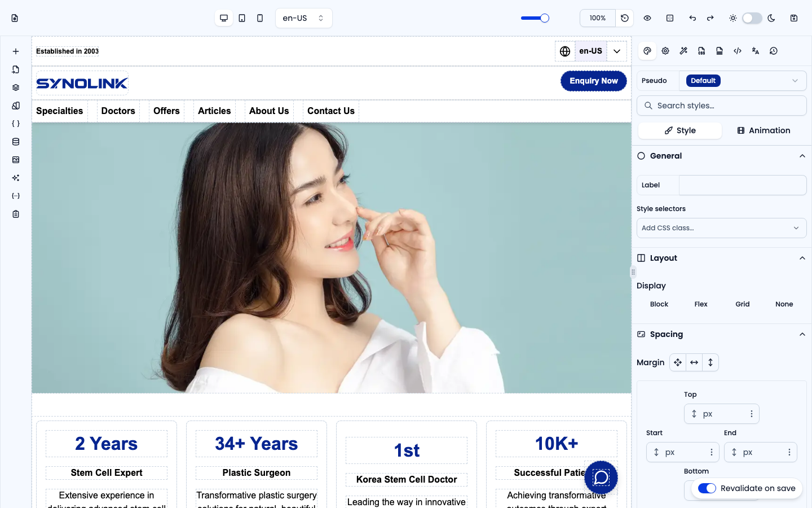This screenshot has height=508, width=812.
Task: Open the CSS file tab in the right panel
Action: pyautogui.click(x=701, y=51)
